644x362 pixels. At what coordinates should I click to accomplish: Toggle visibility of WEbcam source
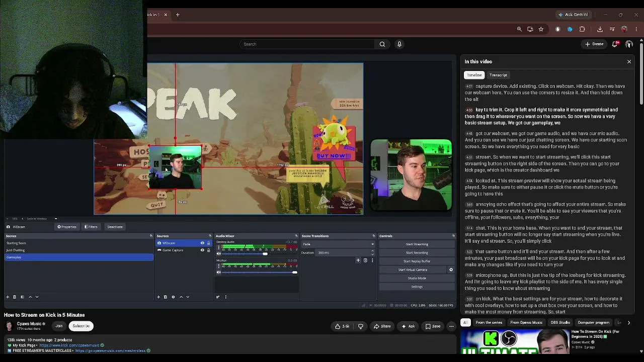click(x=202, y=243)
